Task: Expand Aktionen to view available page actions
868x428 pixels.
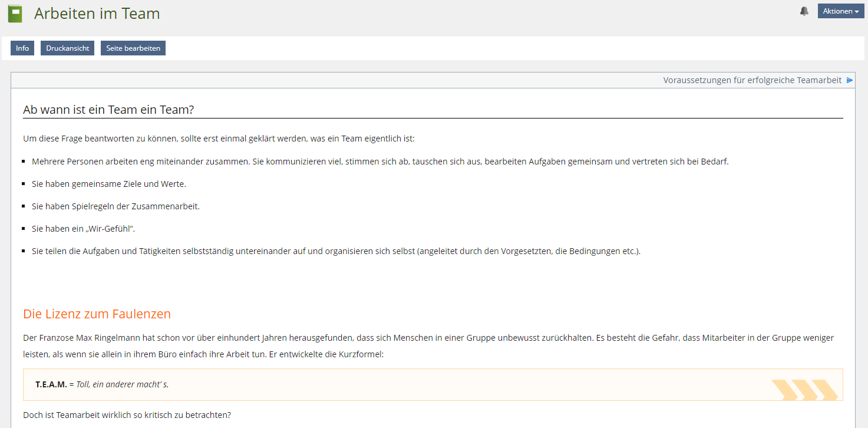Action: pos(840,11)
